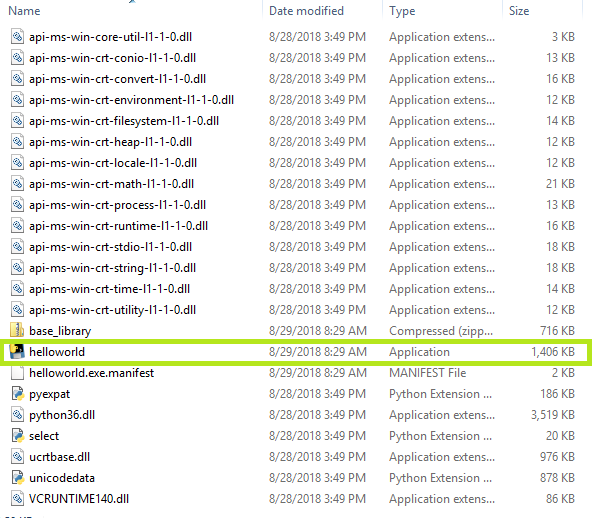Click the ucrtbase.dll file icon

pyautogui.click(x=17, y=457)
